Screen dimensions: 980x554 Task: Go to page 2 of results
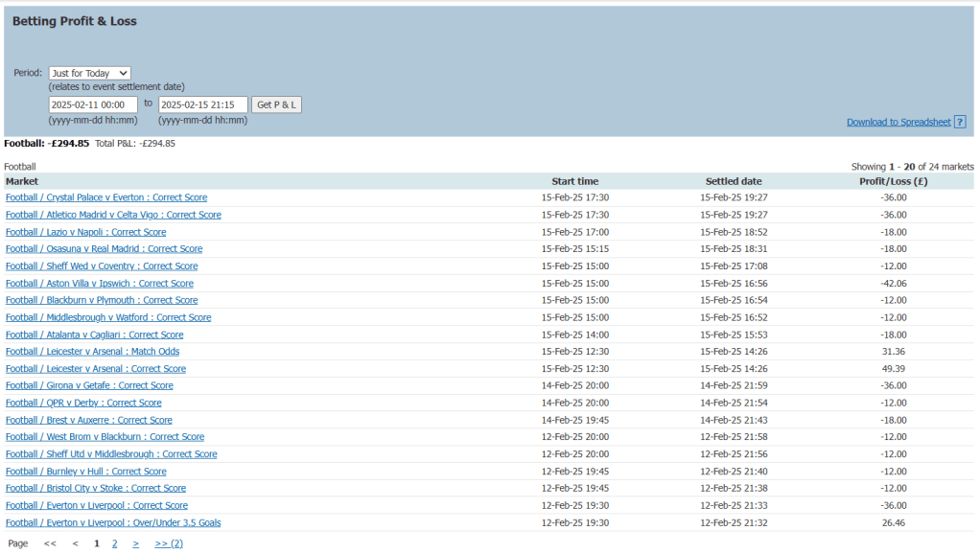click(x=114, y=543)
